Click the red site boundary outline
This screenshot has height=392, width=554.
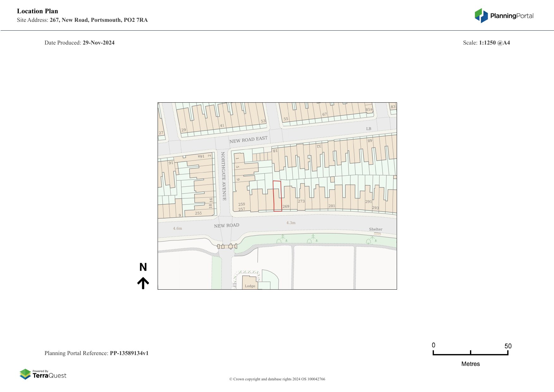pyautogui.click(x=277, y=196)
